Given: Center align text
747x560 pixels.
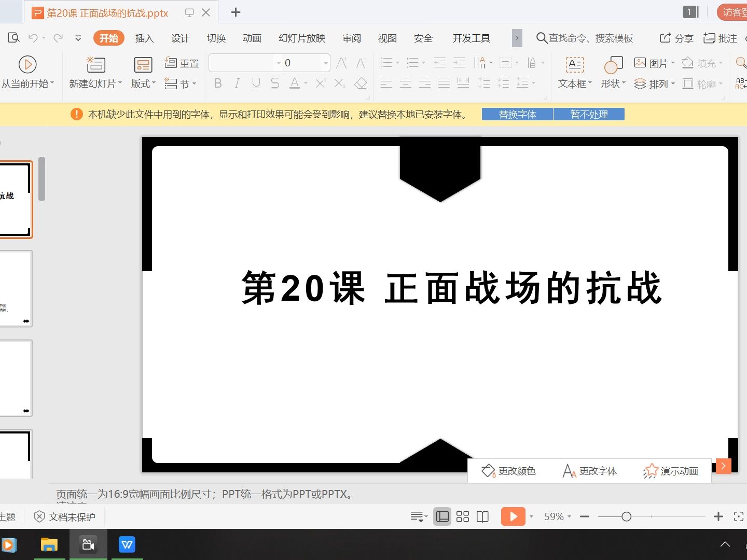Looking at the screenshot, I should [x=406, y=83].
